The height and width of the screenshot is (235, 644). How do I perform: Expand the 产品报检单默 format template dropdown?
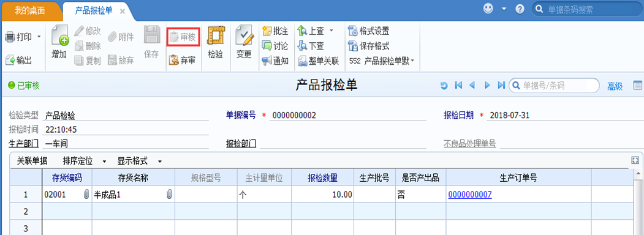tap(412, 61)
